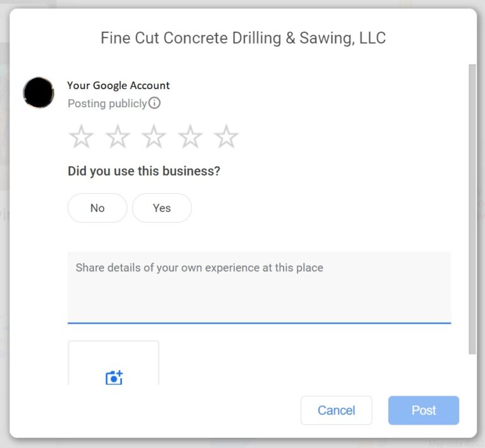Select the second rating star
Screen dimensions: 485x448
(117, 137)
